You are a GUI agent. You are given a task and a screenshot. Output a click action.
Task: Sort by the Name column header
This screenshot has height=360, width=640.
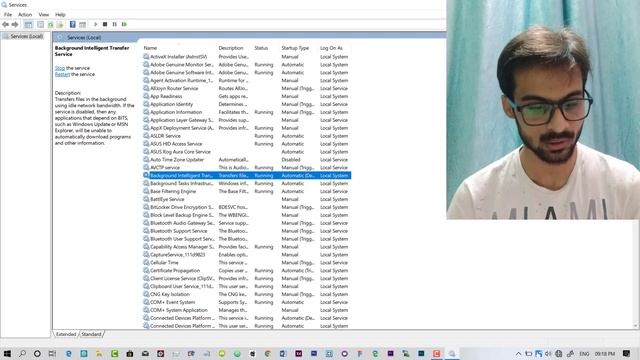pos(150,48)
